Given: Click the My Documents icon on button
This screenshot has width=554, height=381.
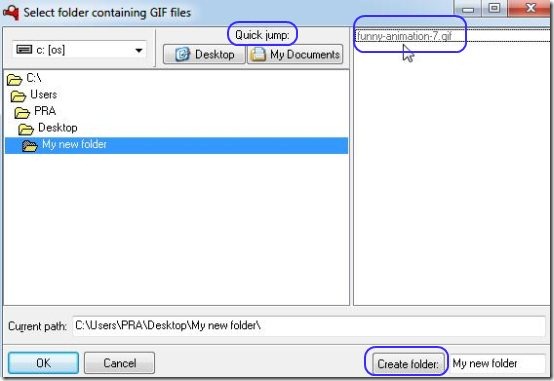Looking at the screenshot, I should click(x=259, y=54).
